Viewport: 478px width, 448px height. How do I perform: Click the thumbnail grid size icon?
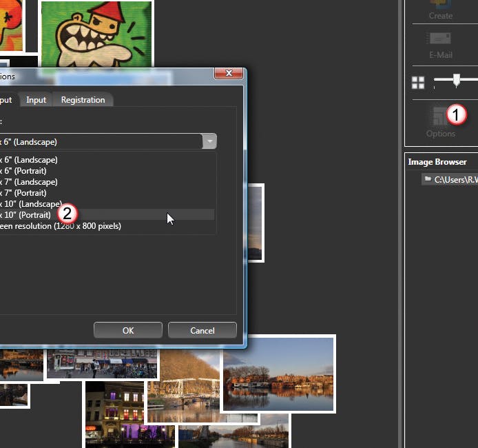tap(418, 82)
